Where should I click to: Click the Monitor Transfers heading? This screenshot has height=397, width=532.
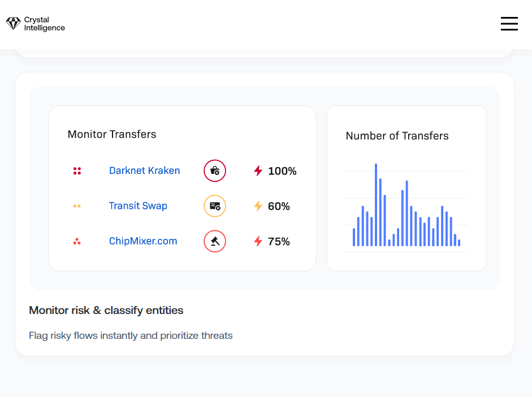112,134
